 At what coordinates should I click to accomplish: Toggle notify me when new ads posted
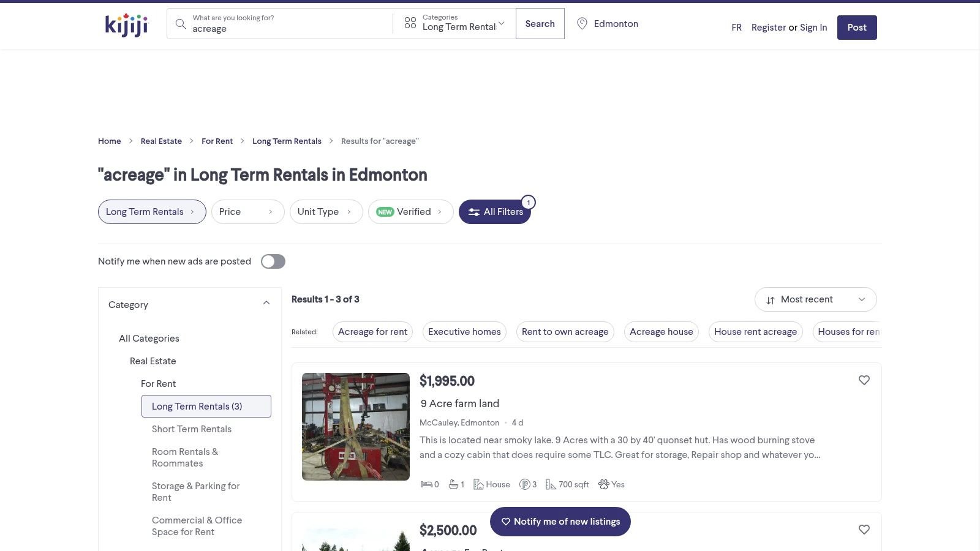[273, 261]
